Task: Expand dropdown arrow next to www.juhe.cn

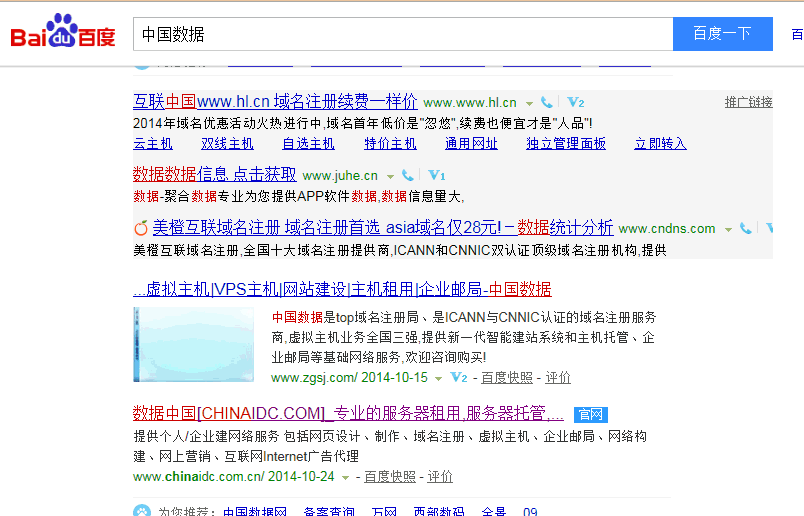Action: (x=391, y=177)
